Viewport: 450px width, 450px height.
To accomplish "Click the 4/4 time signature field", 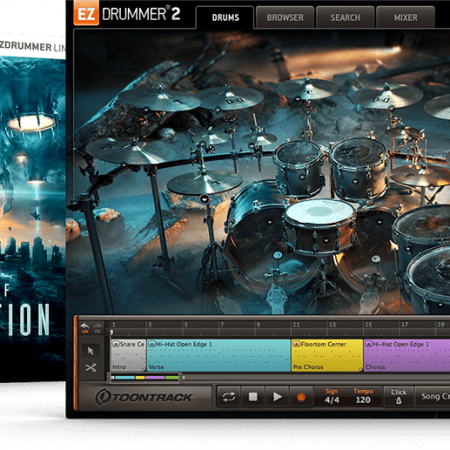I will click(x=332, y=400).
